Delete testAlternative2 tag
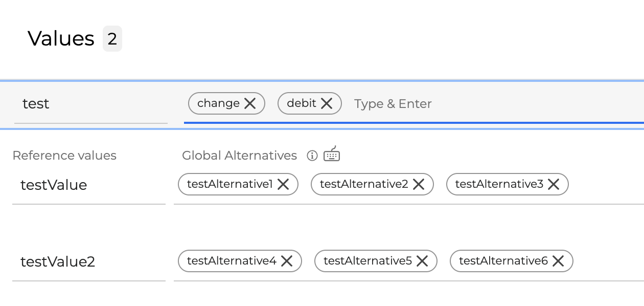 [x=419, y=184]
